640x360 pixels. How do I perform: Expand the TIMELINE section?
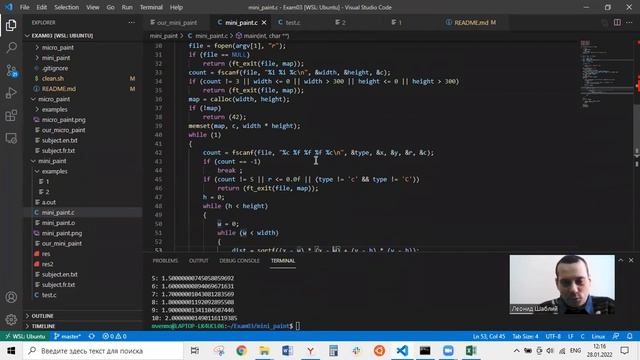pyautogui.click(x=82, y=326)
